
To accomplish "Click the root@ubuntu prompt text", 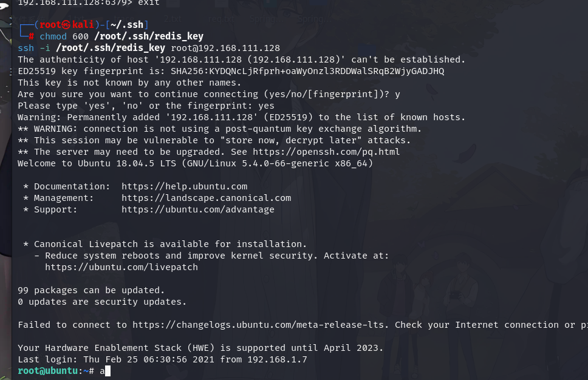I will click(47, 371).
